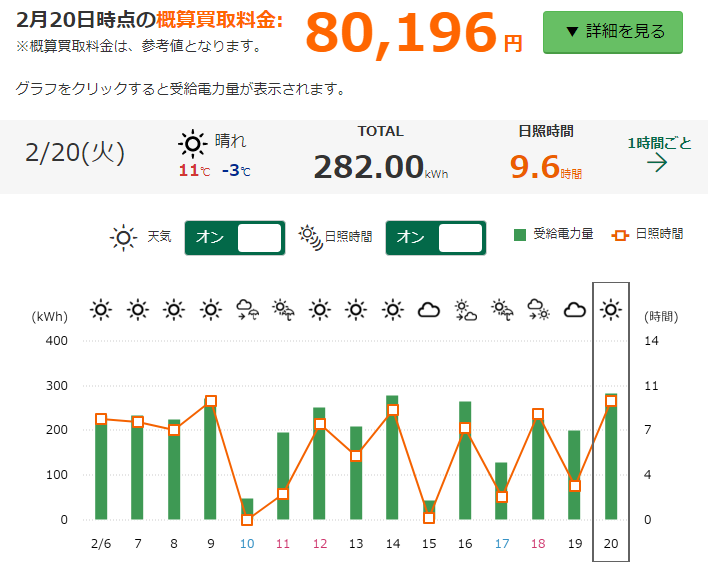
Task: Click the cloud icon above day 19
Action: click(575, 310)
